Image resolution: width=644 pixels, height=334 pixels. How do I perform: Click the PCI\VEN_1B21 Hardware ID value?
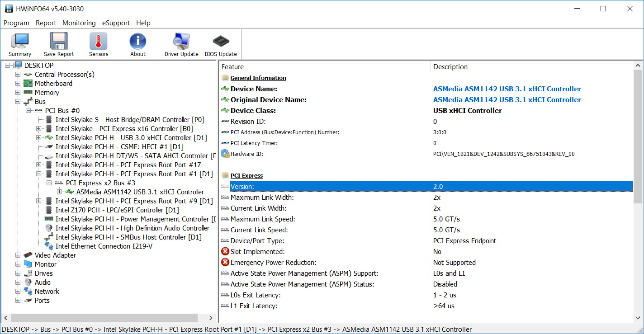pyautogui.click(x=504, y=154)
